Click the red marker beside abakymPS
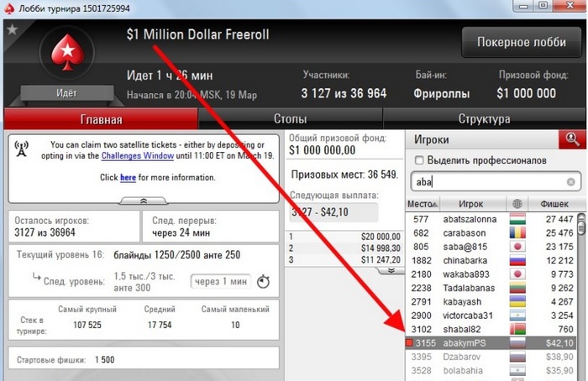 coord(409,342)
